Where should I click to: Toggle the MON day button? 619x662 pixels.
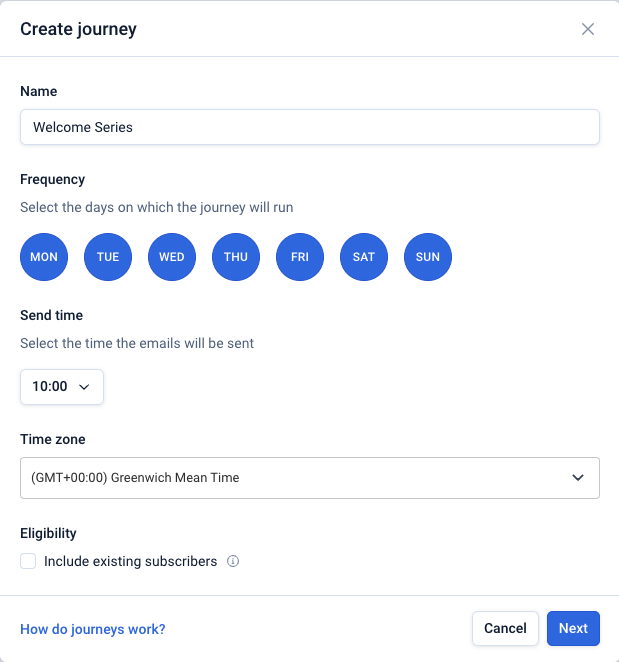[44, 257]
